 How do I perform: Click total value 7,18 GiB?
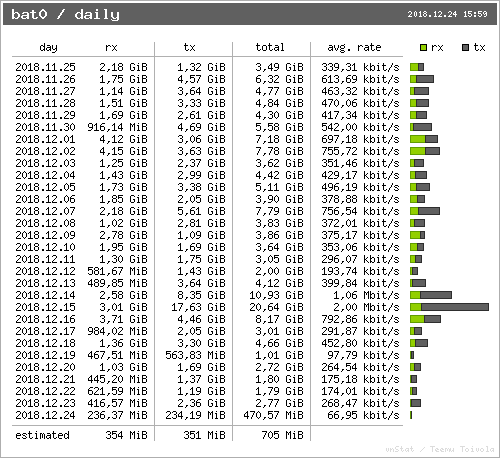pos(279,139)
